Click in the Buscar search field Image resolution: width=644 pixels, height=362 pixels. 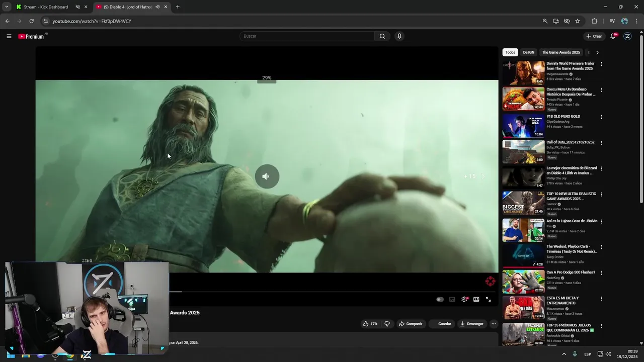click(x=307, y=36)
